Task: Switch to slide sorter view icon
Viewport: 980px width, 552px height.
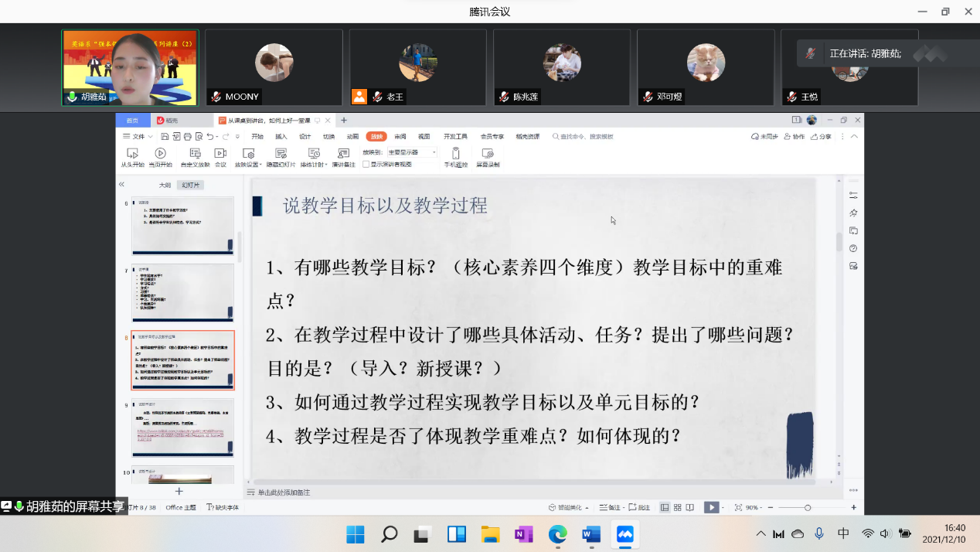Action: click(678, 507)
